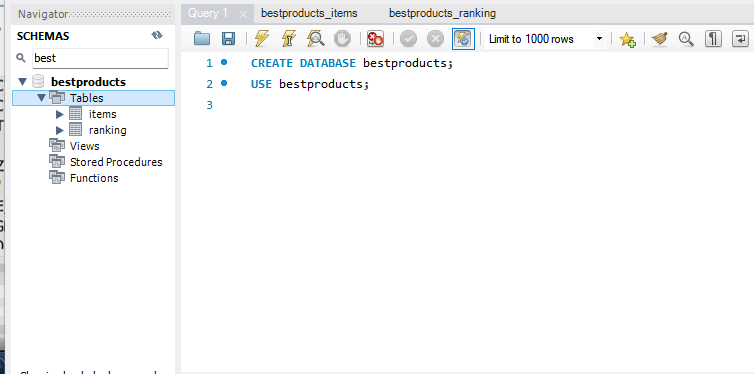754x374 pixels.
Task: Switch to the bestproducts_ranking tab
Action: point(442,13)
